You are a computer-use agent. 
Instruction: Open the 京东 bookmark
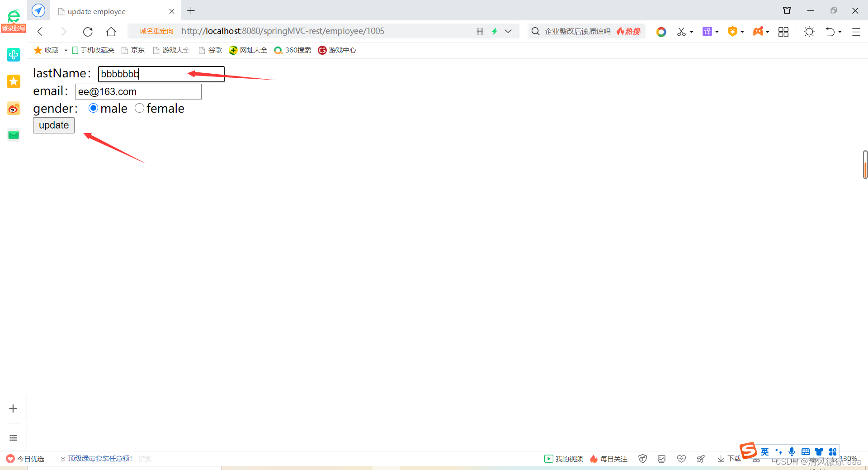pos(133,50)
